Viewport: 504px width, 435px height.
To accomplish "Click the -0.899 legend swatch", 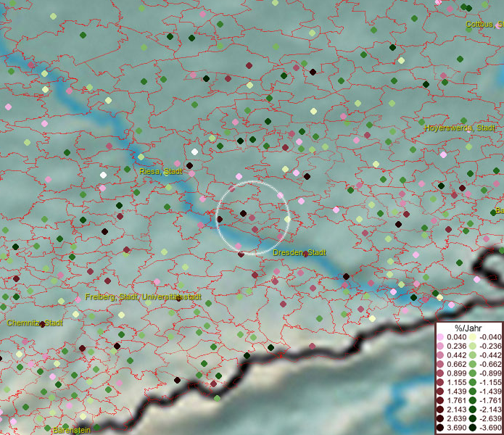I will (x=473, y=373).
